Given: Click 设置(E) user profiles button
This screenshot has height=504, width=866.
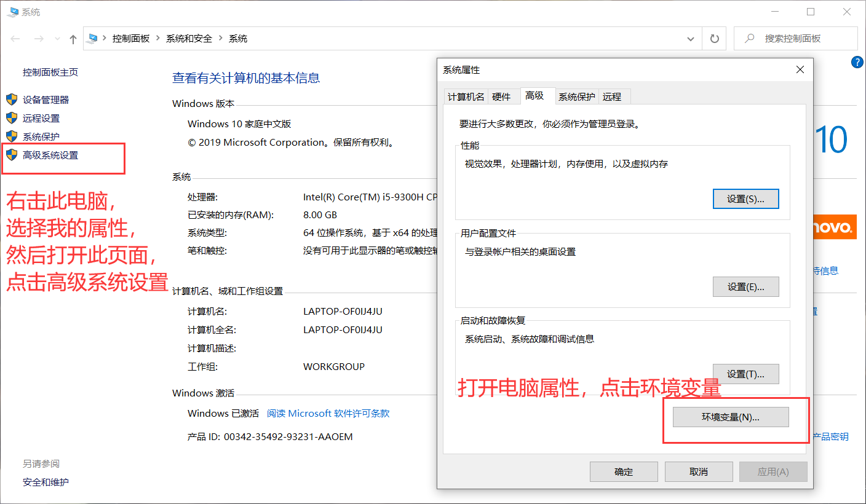Looking at the screenshot, I should coord(745,286).
